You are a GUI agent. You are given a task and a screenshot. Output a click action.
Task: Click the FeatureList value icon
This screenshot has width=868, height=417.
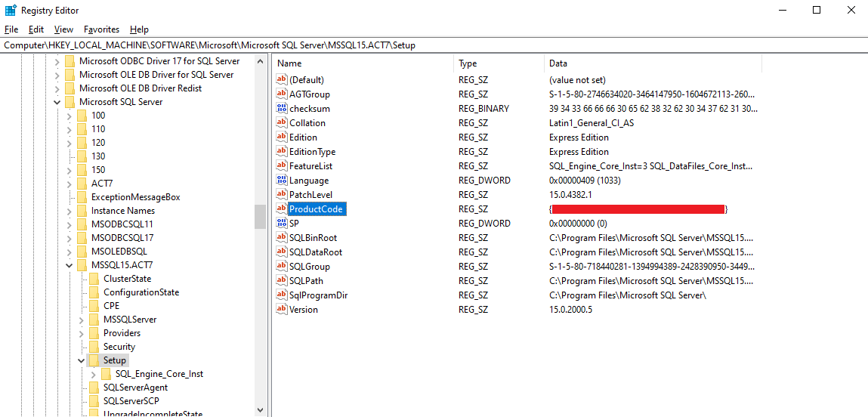[x=282, y=166]
